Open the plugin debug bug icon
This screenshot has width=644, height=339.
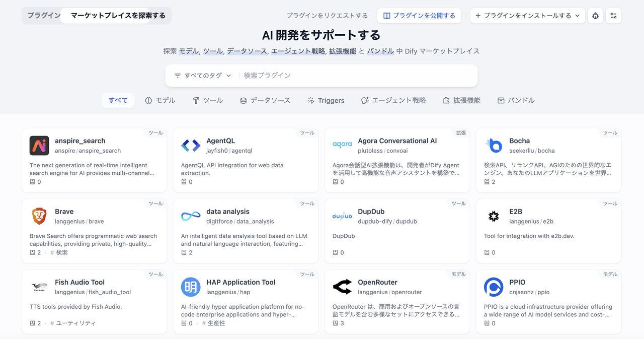click(x=595, y=16)
